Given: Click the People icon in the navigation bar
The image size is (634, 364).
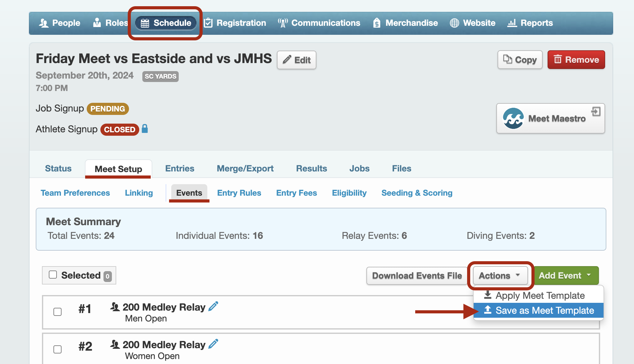Looking at the screenshot, I should [x=44, y=23].
